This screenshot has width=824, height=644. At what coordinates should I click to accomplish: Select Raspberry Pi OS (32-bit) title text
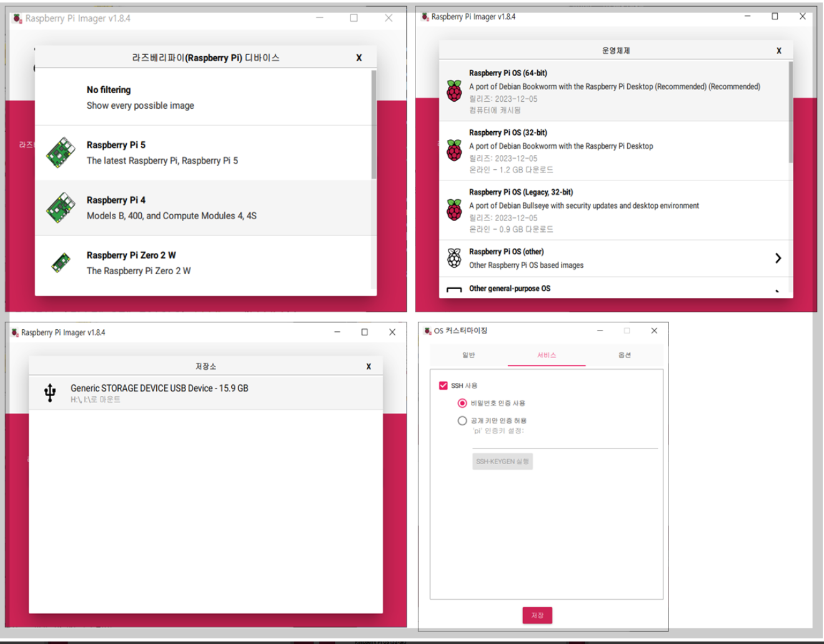tap(508, 132)
